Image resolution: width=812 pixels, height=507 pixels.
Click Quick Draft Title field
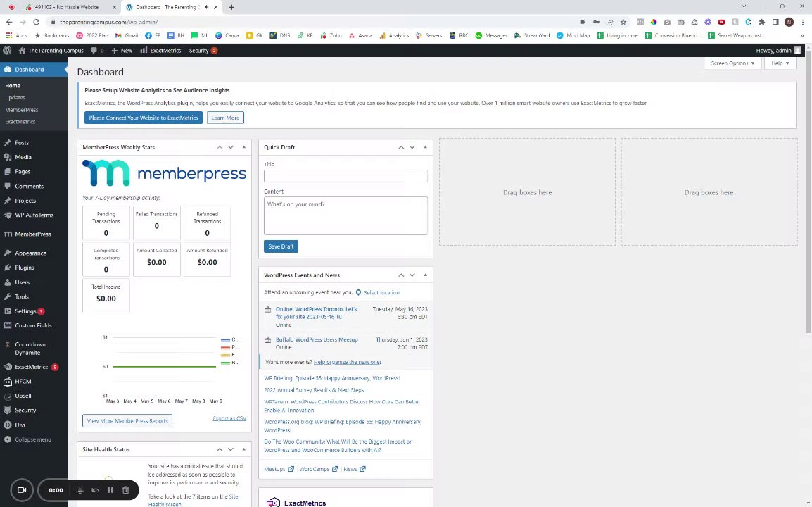(345, 176)
